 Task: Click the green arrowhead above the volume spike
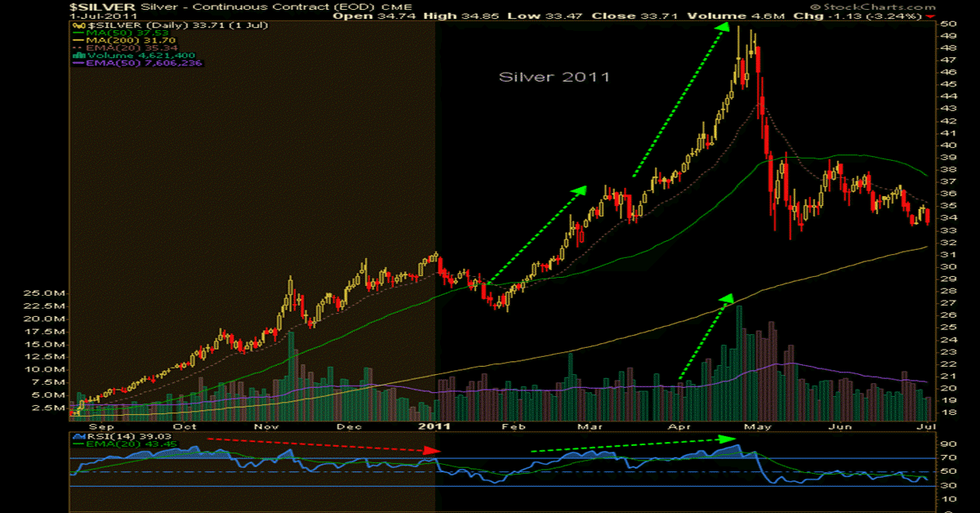(725, 299)
